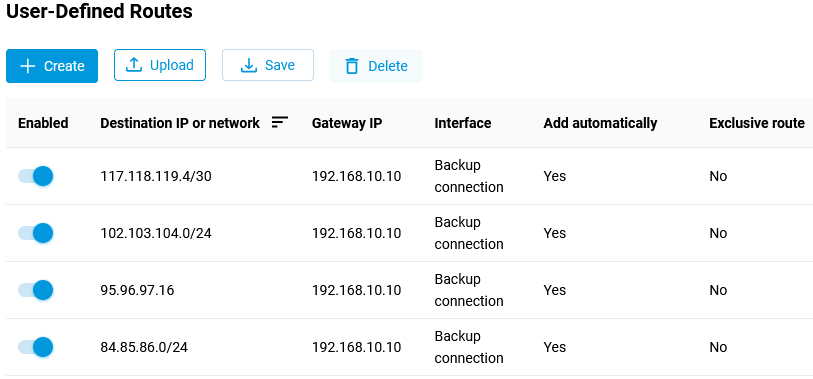Click Yes in the 95.96.97.16 row
Screen dimensions: 813x379
(555, 290)
